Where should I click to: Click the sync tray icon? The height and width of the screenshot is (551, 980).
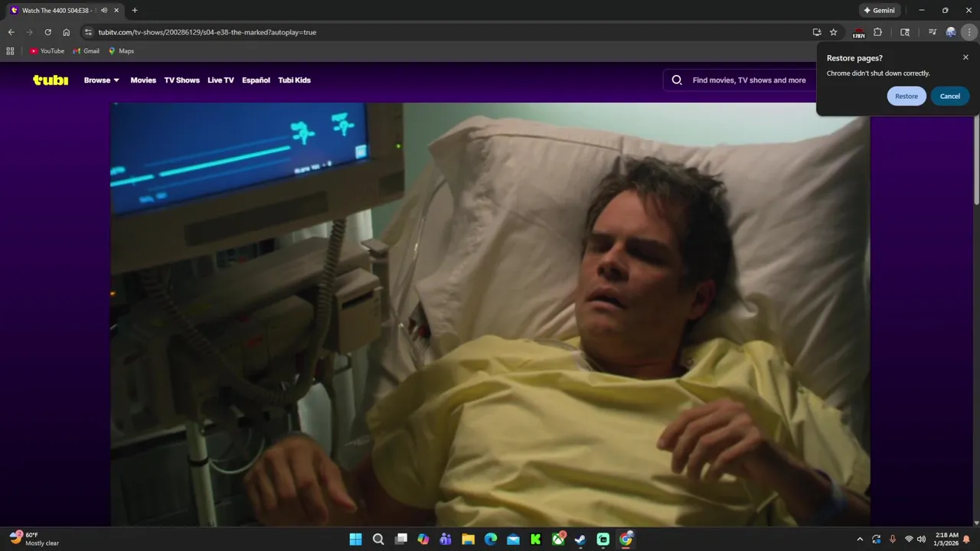point(877,540)
